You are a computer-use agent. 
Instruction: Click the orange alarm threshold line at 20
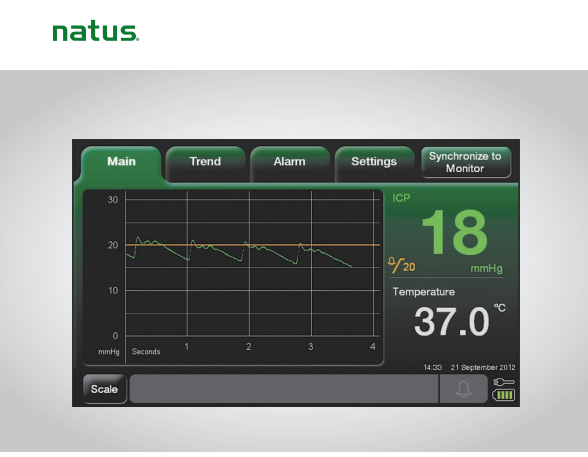(252, 245)
